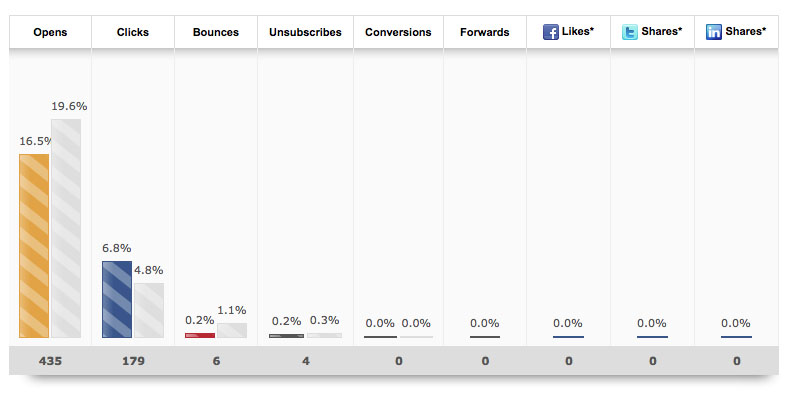
Task: Click the gray 1.1% Bounces comparison bar
Action: pos(232,330)
